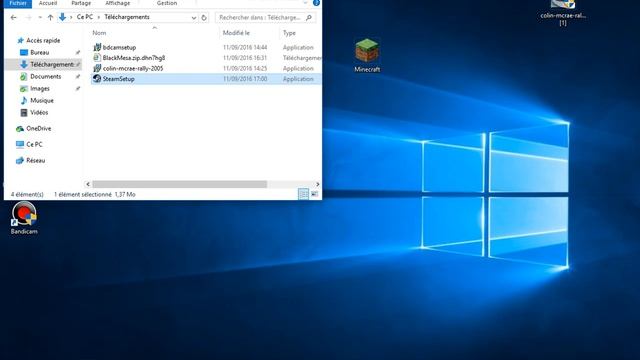Go forward with the right arrow
640x360 pixels.
pos(28,18)
